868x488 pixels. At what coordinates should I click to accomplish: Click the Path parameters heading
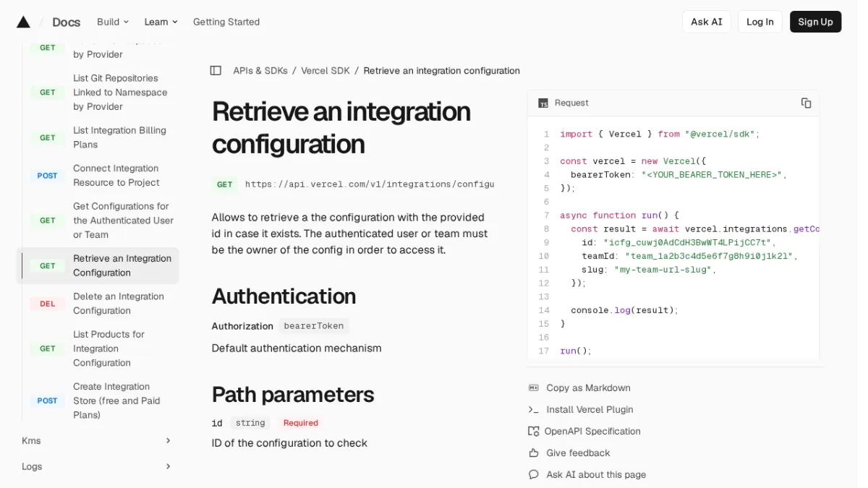click(x=293, y=395)
